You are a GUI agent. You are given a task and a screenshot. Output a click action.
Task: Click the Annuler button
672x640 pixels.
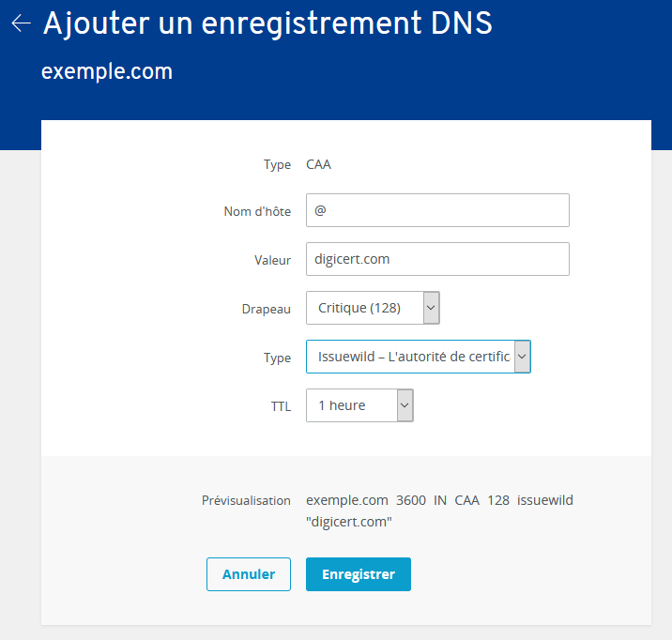(x=249, y=574)
